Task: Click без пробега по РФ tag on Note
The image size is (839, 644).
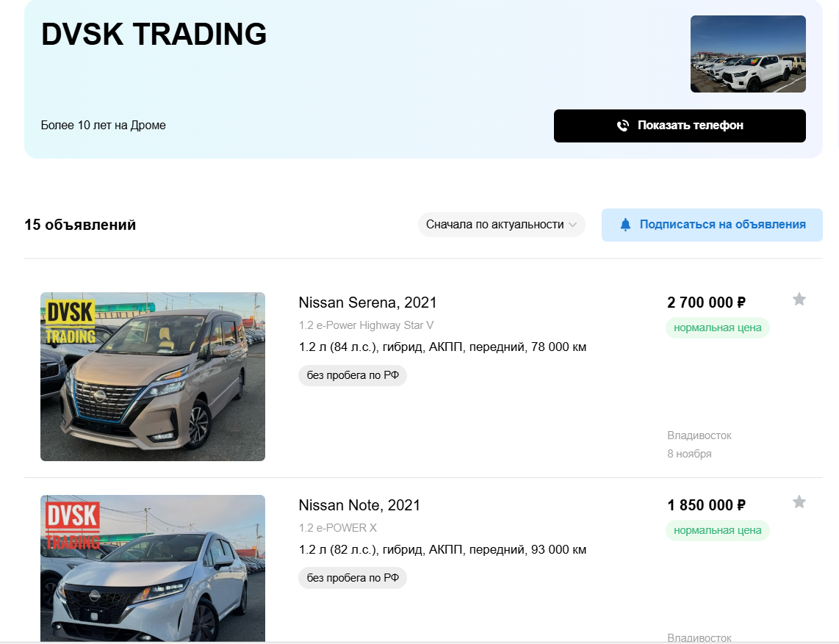Action: (x=353, y=578)
